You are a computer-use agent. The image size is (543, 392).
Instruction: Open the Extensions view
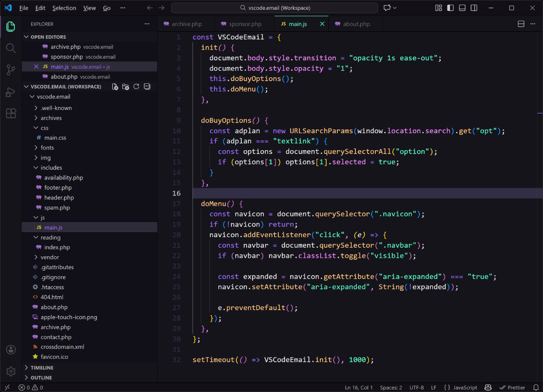coord(11,113)
